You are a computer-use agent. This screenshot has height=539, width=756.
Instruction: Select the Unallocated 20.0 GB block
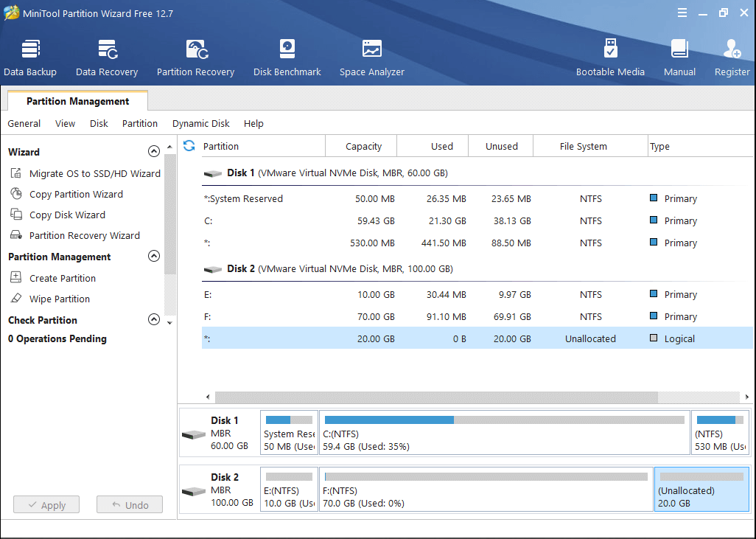701,490
